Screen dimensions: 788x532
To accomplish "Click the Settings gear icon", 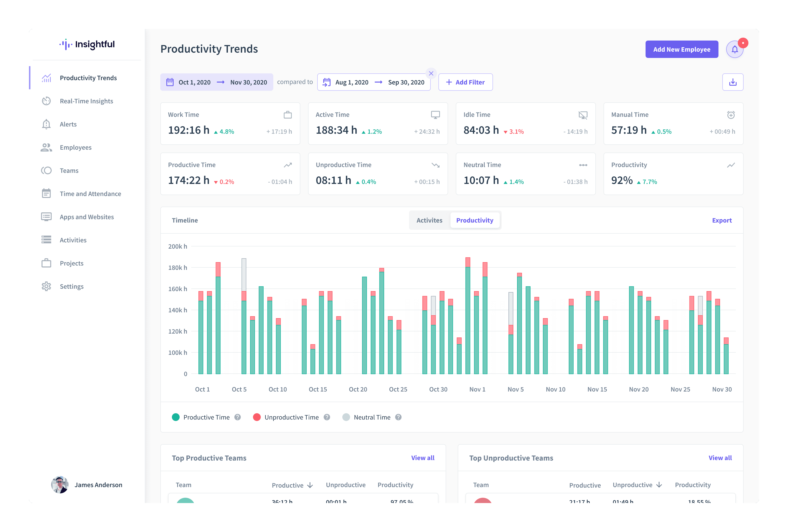I will pos(46,287).
